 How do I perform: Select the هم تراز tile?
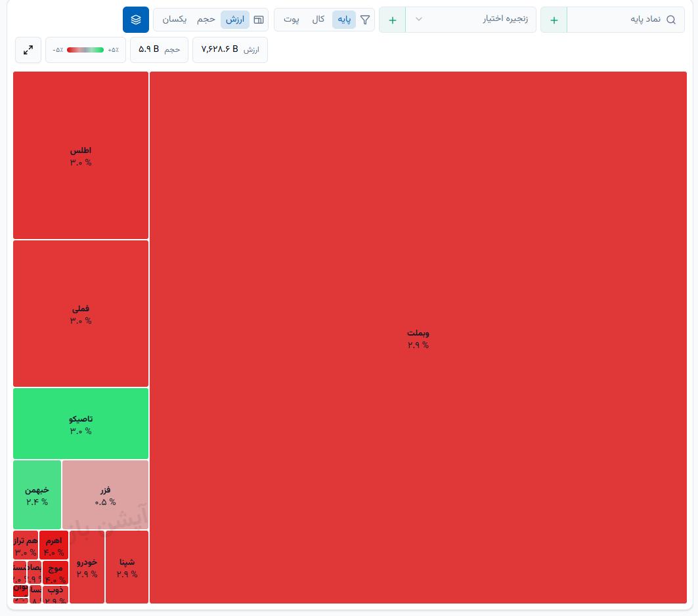[x=26, y=545]
